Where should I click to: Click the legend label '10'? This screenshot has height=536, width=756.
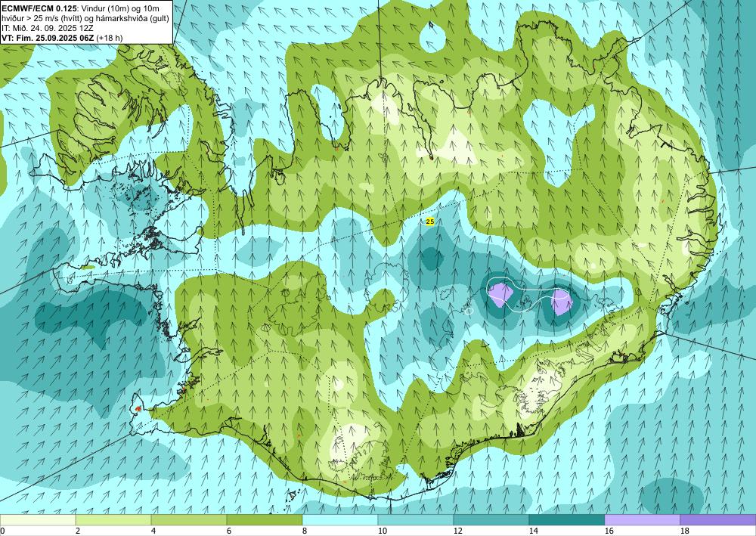pyautogui.click(x=382, y=531)
